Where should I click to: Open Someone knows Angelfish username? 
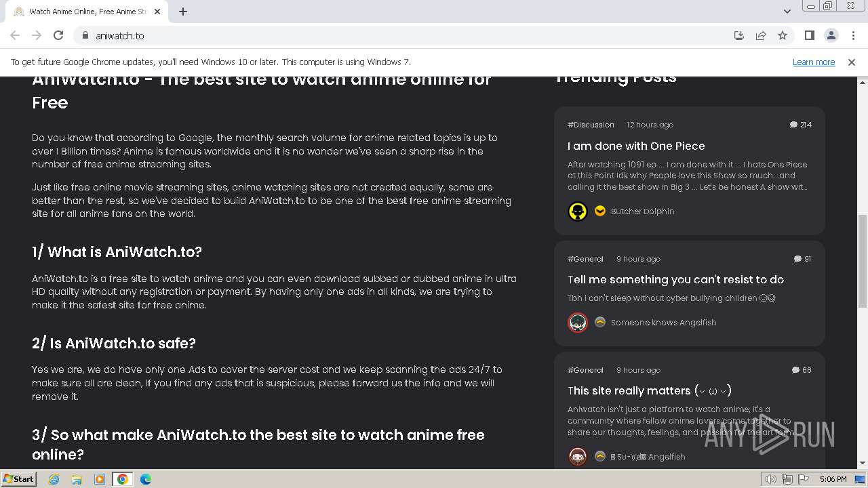click(x=663, y=323)
